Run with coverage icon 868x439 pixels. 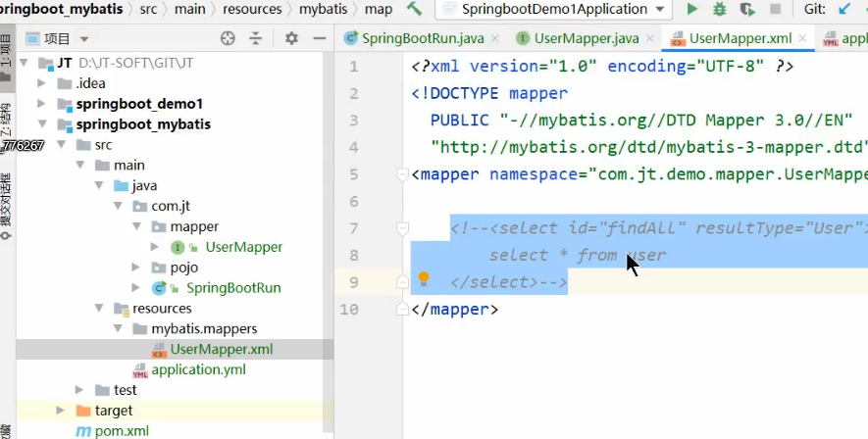pyautogui.click(x=747, y=9)
